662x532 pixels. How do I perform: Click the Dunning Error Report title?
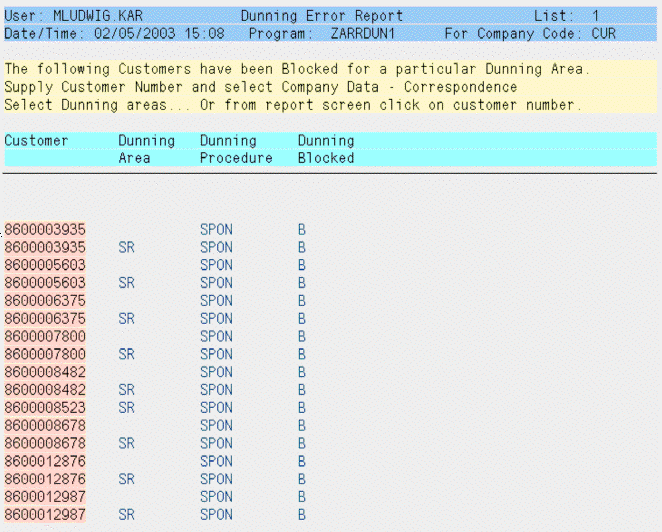pos(322,16)
